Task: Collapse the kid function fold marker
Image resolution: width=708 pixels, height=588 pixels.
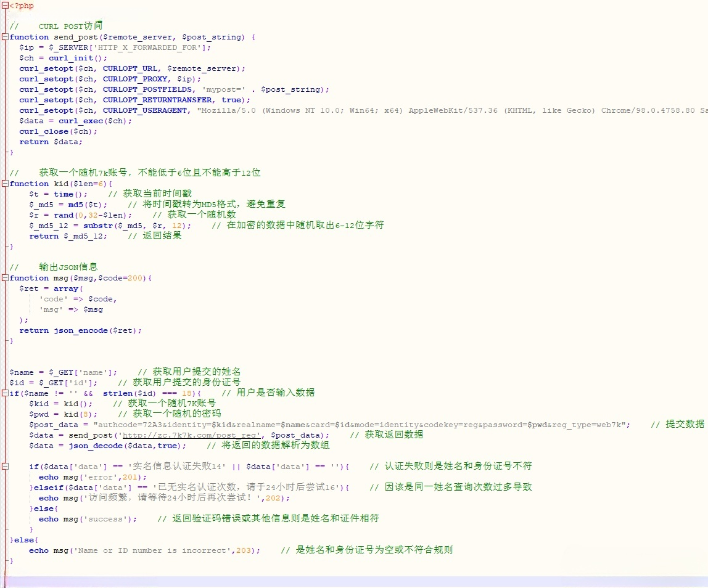Action: (4, 184)
